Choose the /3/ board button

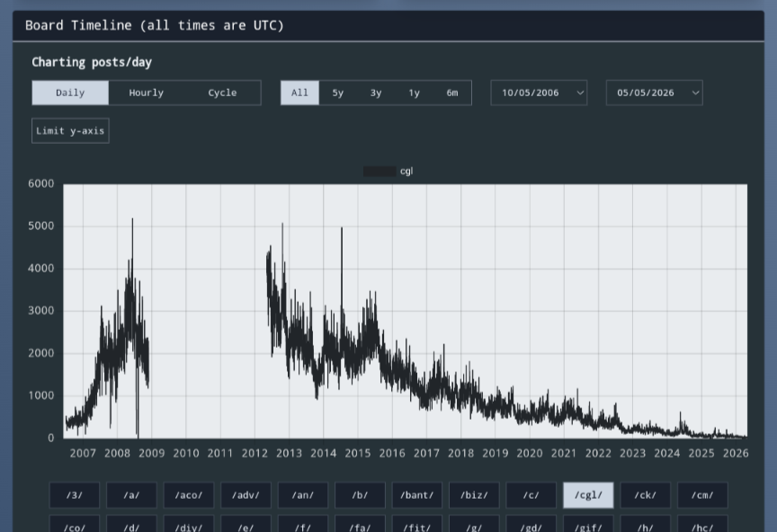point(75,495)
